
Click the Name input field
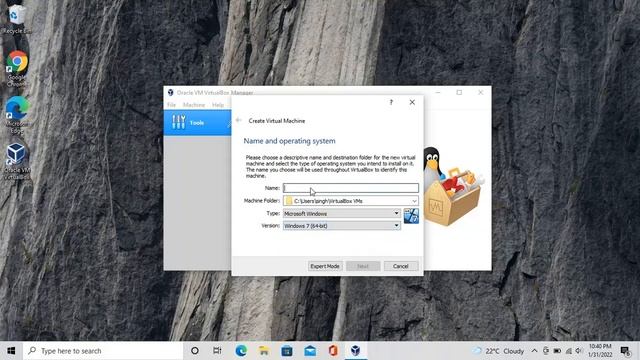(351, 188)
